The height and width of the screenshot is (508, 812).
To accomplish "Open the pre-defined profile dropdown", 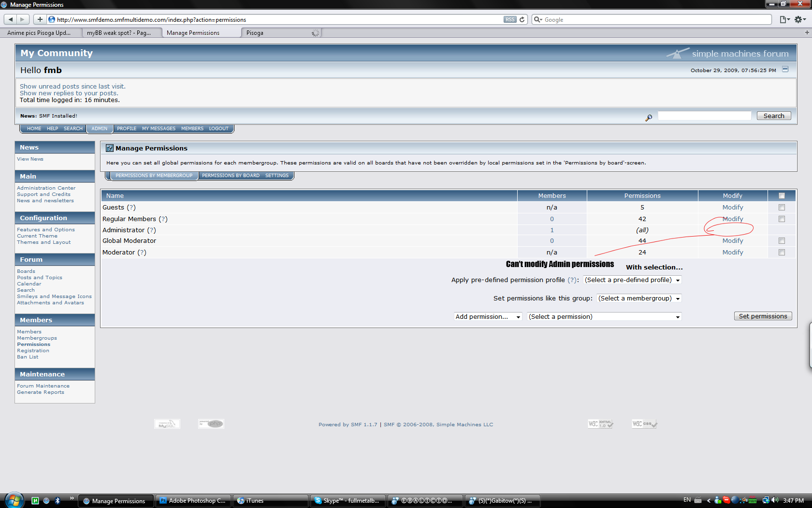I will (x=633, y=280).
